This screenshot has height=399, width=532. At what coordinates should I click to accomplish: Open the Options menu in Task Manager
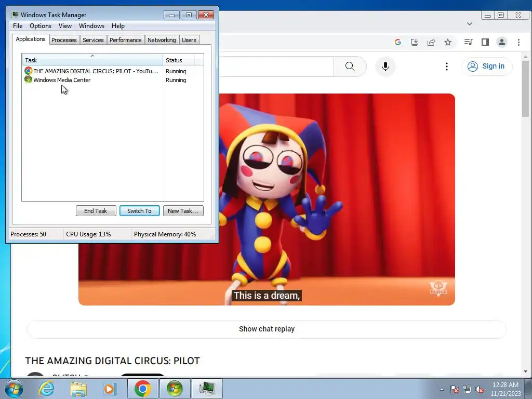coord(41,26)
